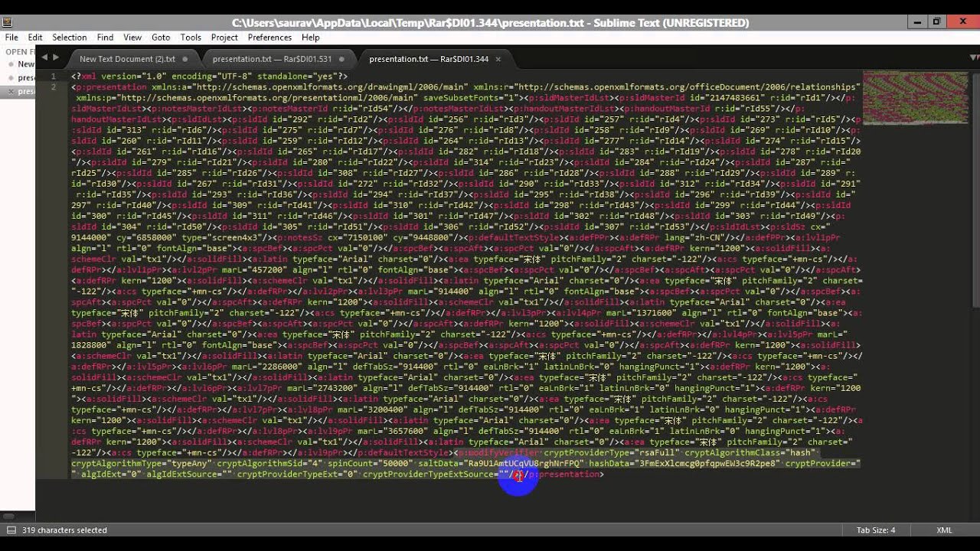Minimize the Sublime Text window
980x551 pixels.
(917, 22)
